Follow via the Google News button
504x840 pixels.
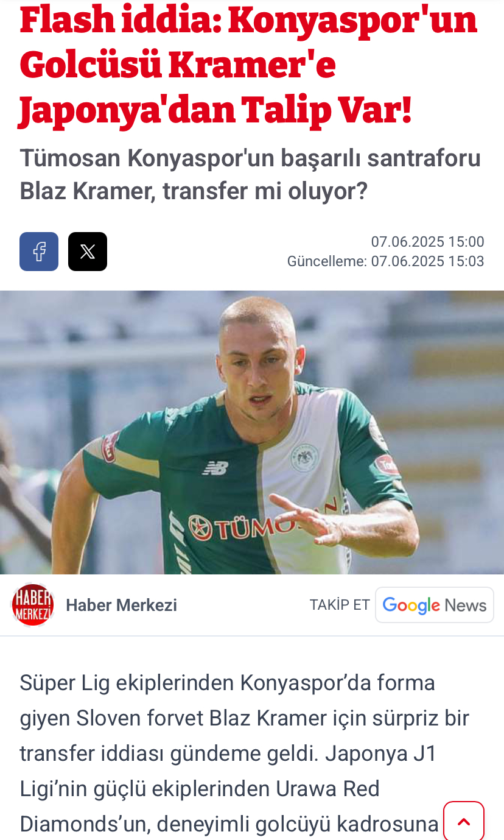tap(435, 605)
